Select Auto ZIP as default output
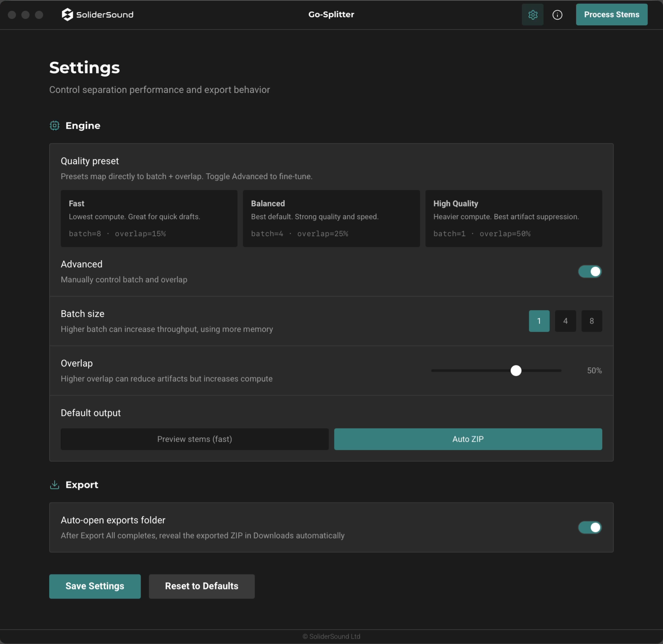 click(468, 439)
